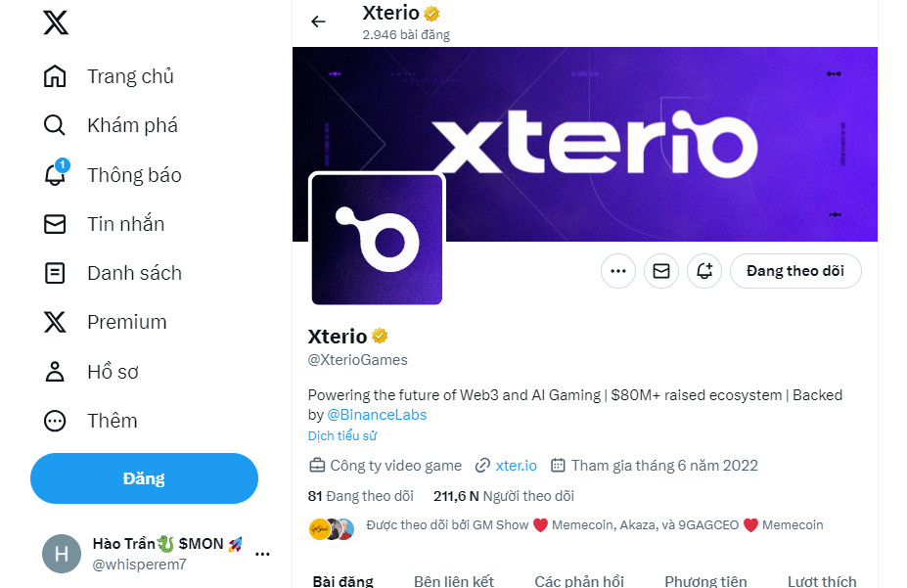Open Trang chủ home icon

pos(56,76)
